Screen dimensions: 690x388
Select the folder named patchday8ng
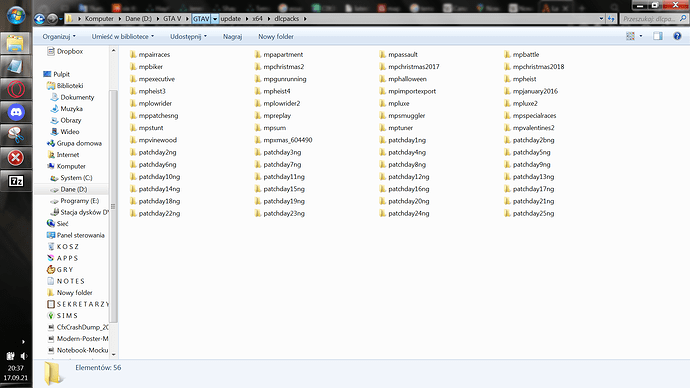(x=407, y=165)
